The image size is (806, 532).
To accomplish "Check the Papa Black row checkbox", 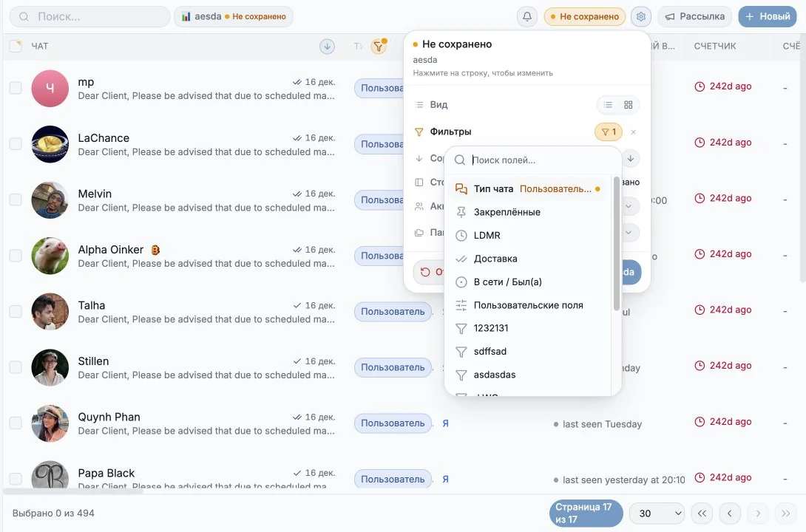I will [16, 479].
